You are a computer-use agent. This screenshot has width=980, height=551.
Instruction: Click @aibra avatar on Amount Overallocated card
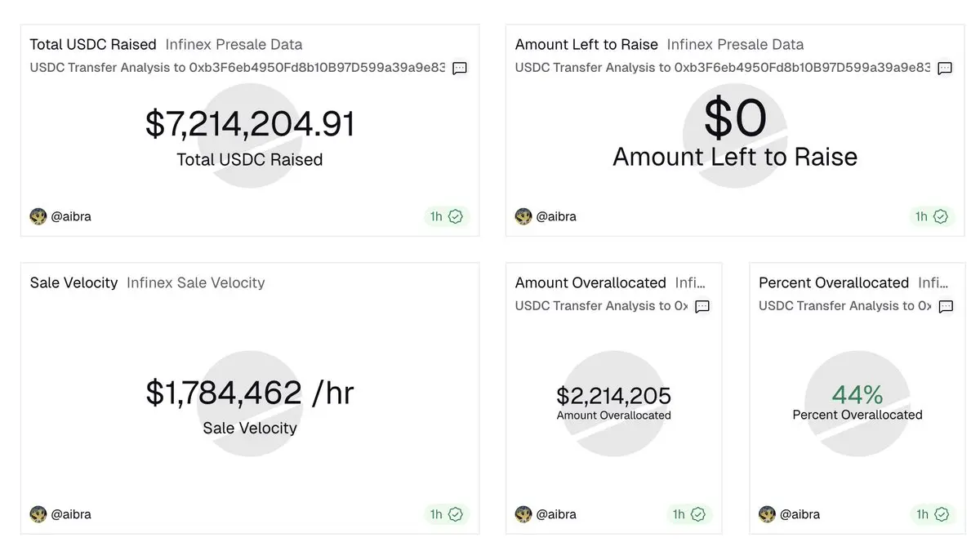523,514
